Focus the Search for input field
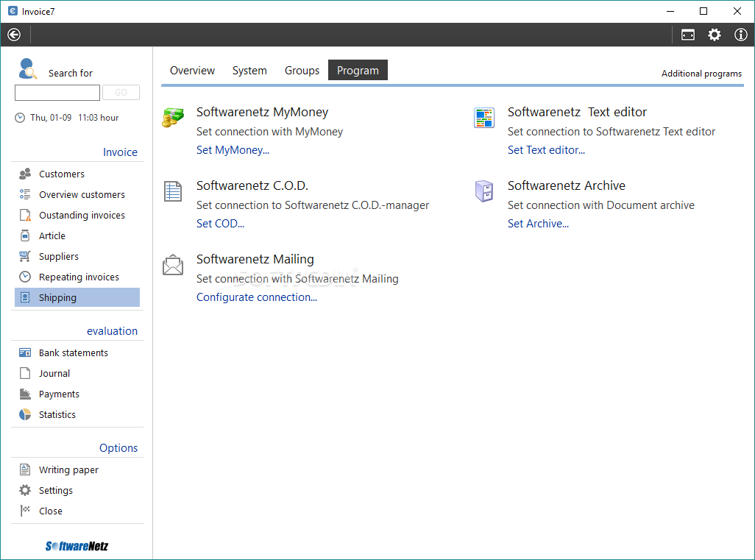The width and height of the screenshot is (755, 560). pos(57,93)
